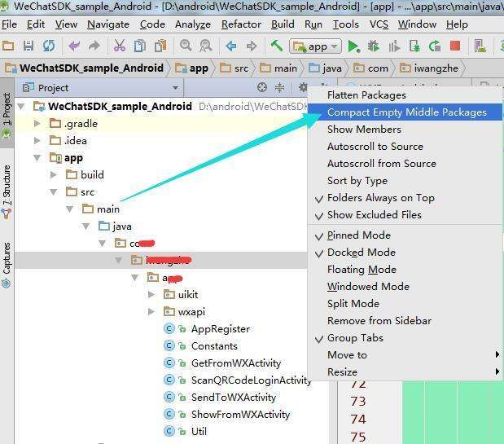Viewport: 504px width, 444px height.
Task: Toggle Folders Always on Top option
Action: coord(405,198)
